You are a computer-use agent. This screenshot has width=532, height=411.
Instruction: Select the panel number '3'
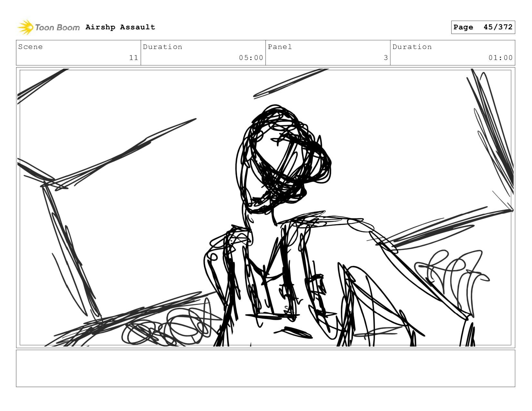pos(386,58)
